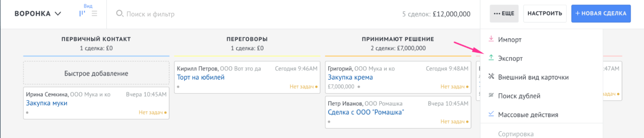Viewport: 644px width, 138px height.
Task: Click Массовые действия checkmark icon
Action: pos(491,114)
